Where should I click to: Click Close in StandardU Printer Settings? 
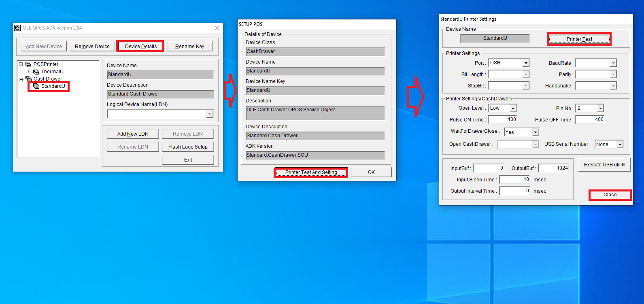610,195
